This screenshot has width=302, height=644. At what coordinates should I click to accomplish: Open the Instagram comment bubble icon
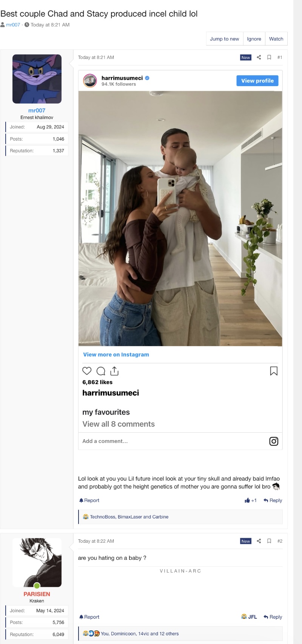(101, 371)
